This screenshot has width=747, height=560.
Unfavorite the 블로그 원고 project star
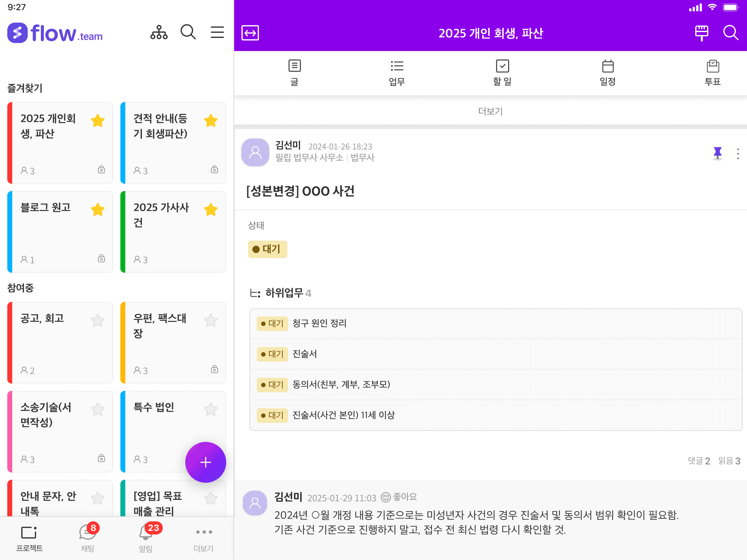pyautogui.click(x=98, y=210)
